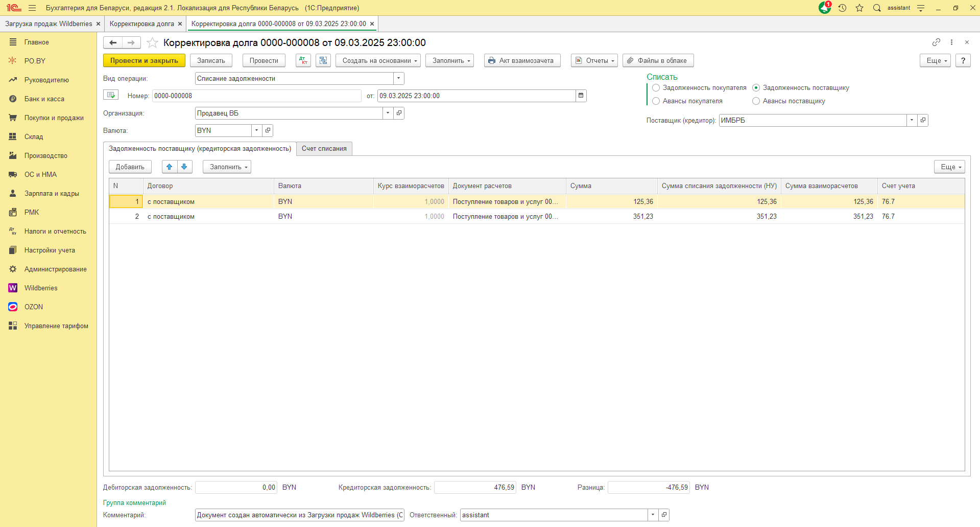Open the Валюта BYN dropdown arrow
This screenshot has width=980, height=527.
click(x=256, y=130)
